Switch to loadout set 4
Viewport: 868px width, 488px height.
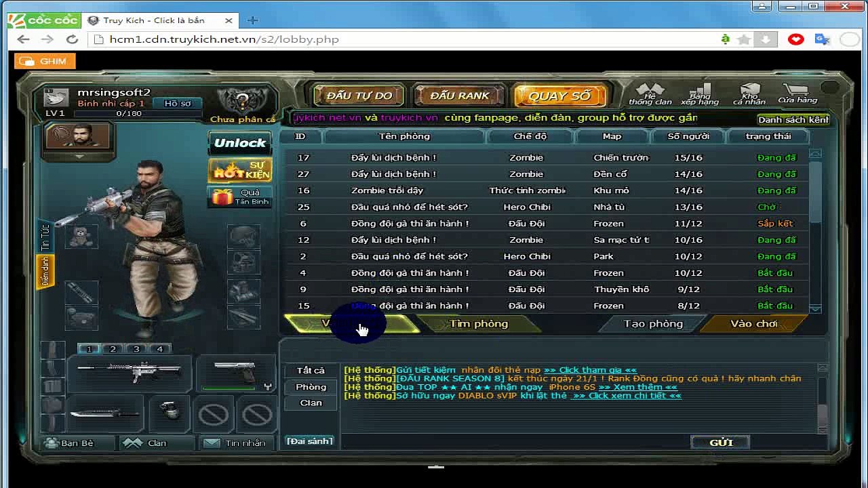click(x=160, y=349)
